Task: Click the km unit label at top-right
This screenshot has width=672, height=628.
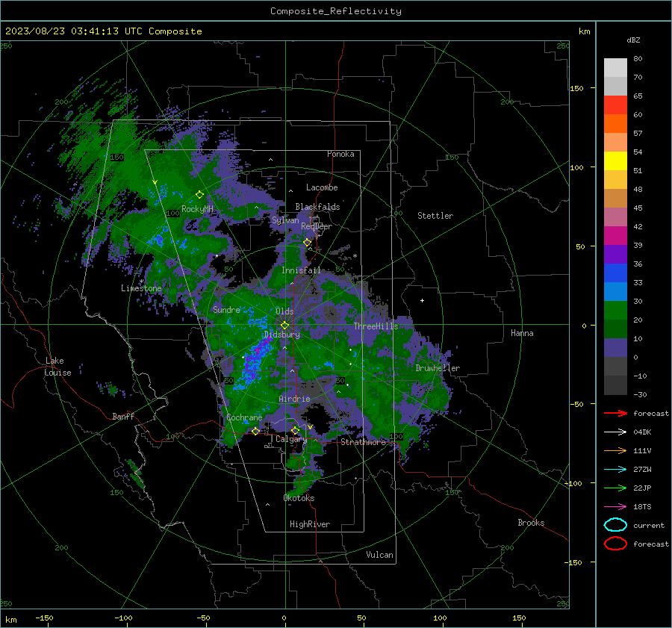Action: [x=584, y=31]
